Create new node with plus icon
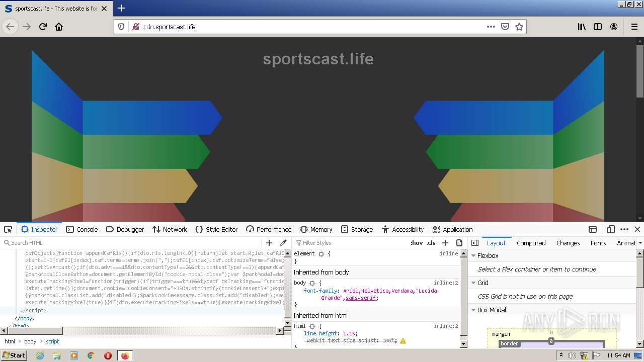The image size is (644, 362). point(269,243)
